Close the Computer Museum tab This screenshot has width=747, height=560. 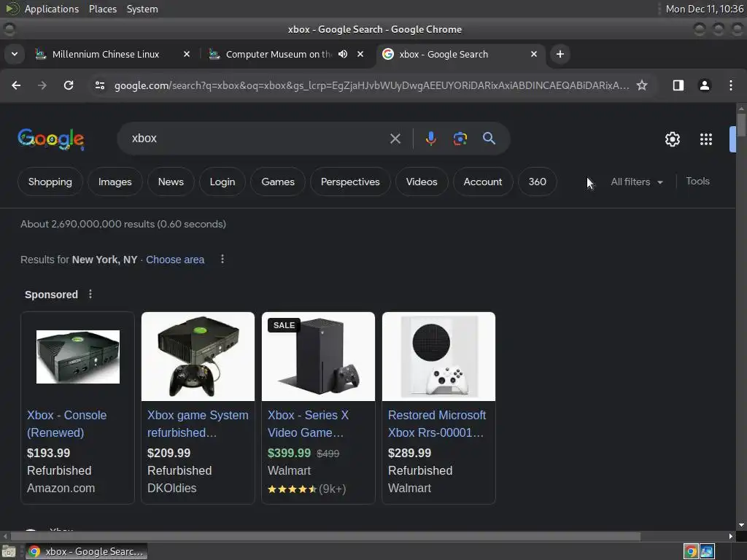(x=360, y=54)
